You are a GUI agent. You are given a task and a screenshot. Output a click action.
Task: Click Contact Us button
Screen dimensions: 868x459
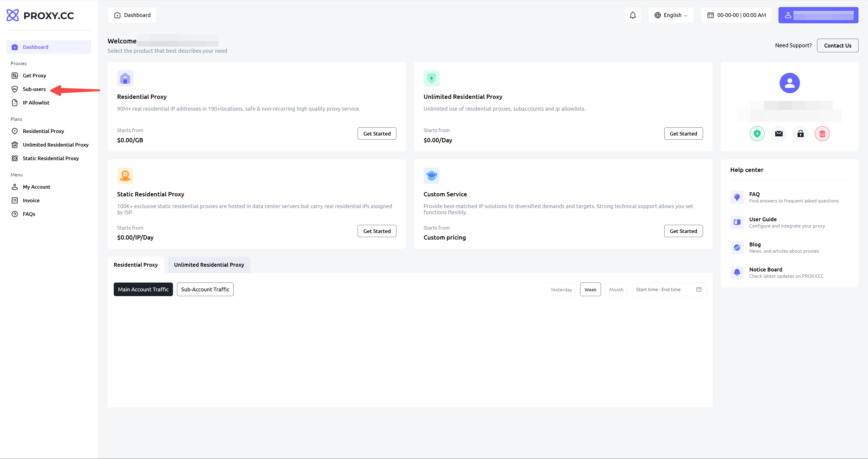[838, 45]
